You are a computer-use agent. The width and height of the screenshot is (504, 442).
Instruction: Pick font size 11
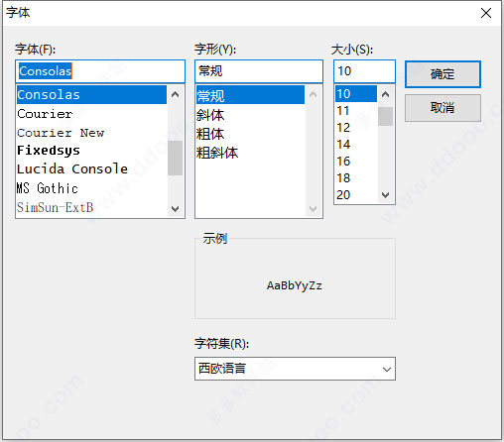tap(356, 111)
